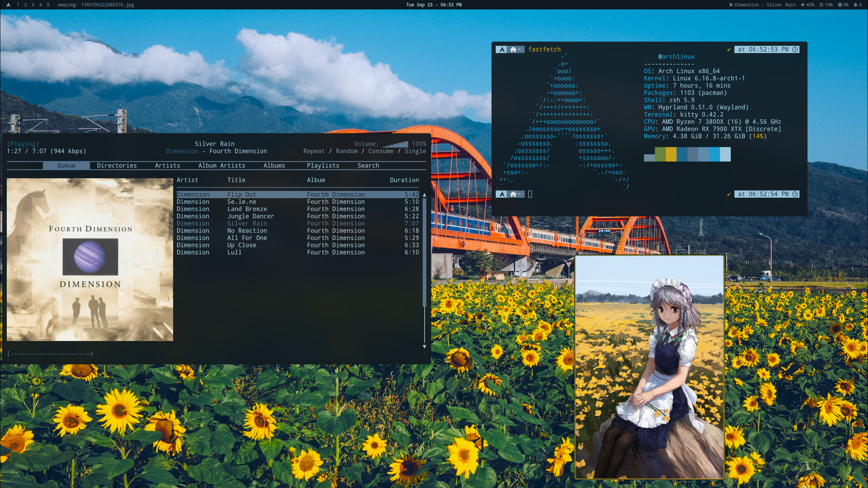
Task: Click the speaker volume icon in the bar
Action: (x=802, y=5)
